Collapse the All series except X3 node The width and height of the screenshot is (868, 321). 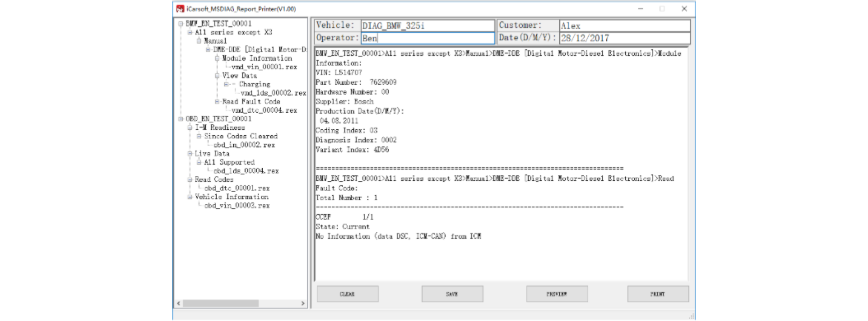190,32
